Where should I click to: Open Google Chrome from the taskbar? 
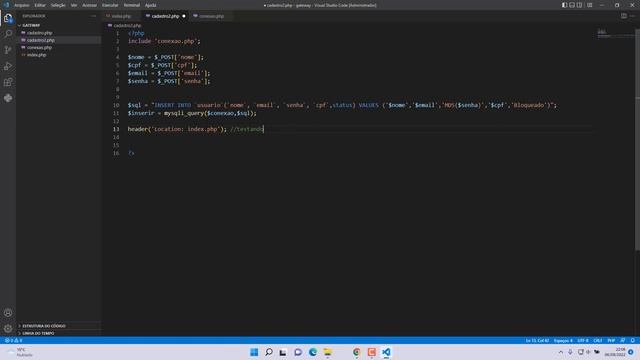(x=357, y=352)
